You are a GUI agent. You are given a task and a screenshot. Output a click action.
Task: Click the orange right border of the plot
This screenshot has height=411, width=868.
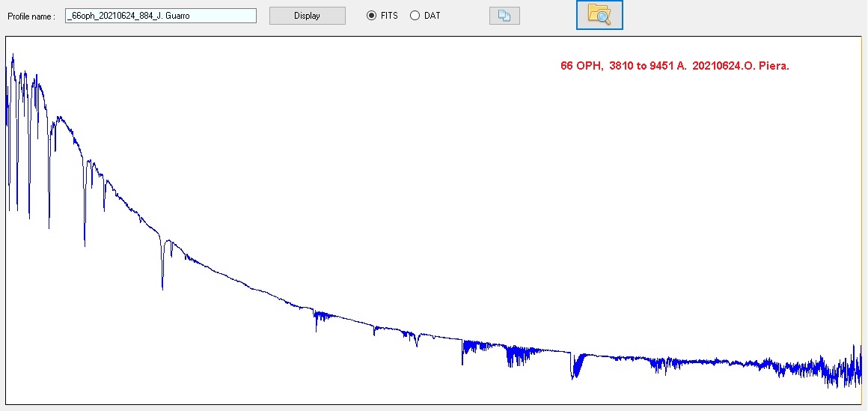pos(862,225)
